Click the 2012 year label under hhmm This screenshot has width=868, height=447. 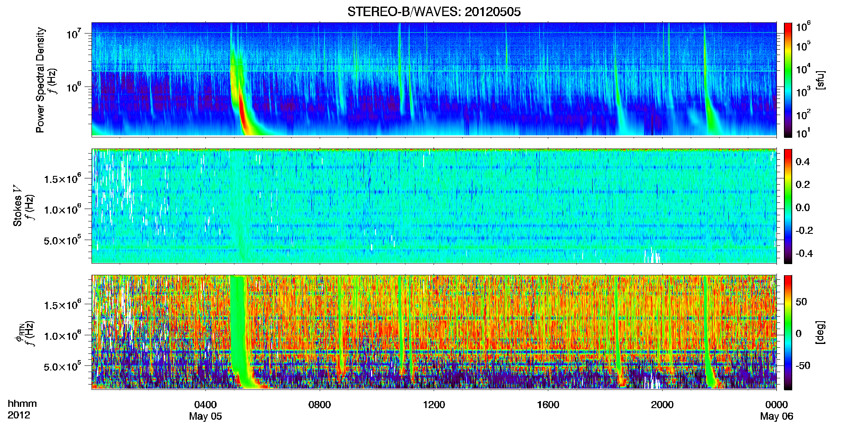point(19,415)
